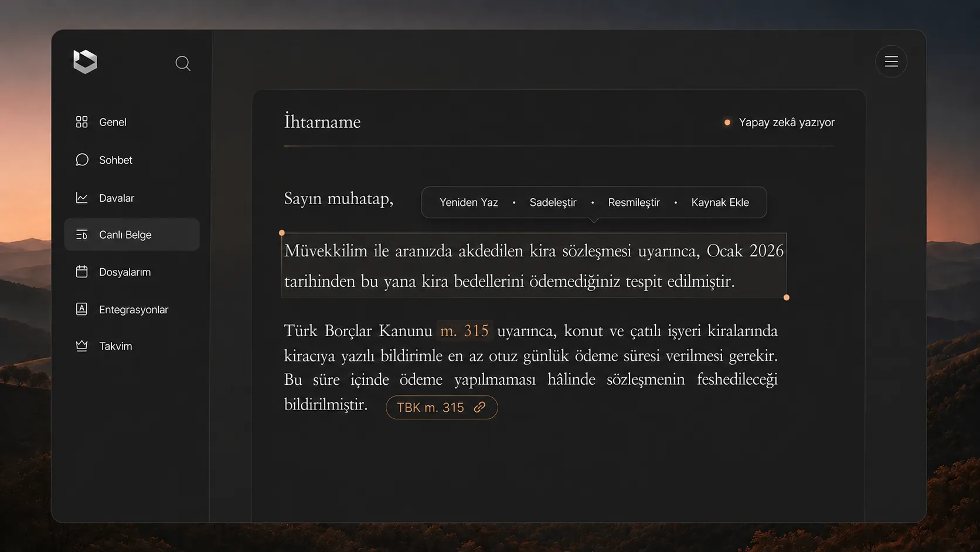Choose Yeniden Yaz action
Screen dimensions: 980x552
point(468,202)
